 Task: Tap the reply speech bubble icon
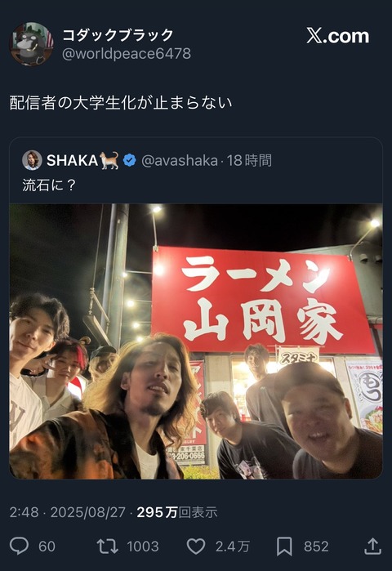[19, 546]
